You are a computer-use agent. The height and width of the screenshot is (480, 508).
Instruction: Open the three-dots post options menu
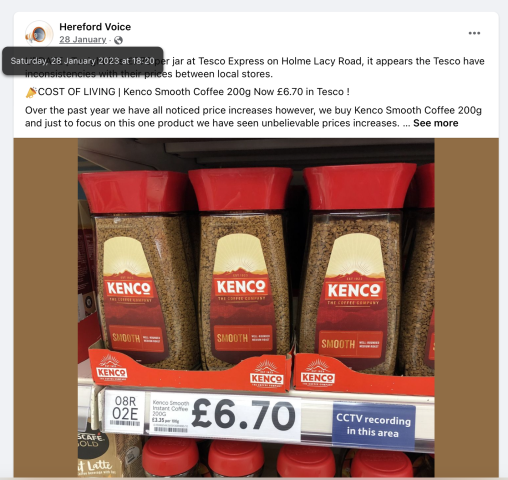click(x=474, y=33)
